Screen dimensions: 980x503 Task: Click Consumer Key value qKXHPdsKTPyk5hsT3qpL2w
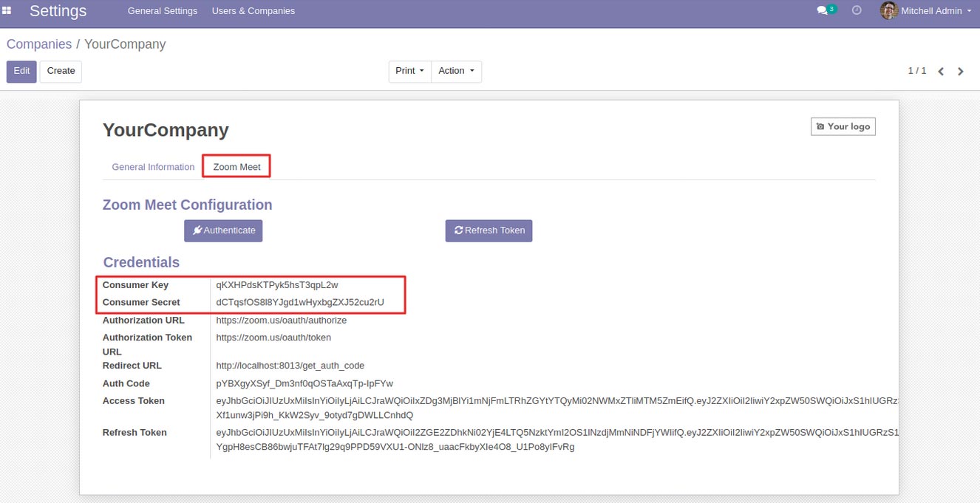(277, 285)
